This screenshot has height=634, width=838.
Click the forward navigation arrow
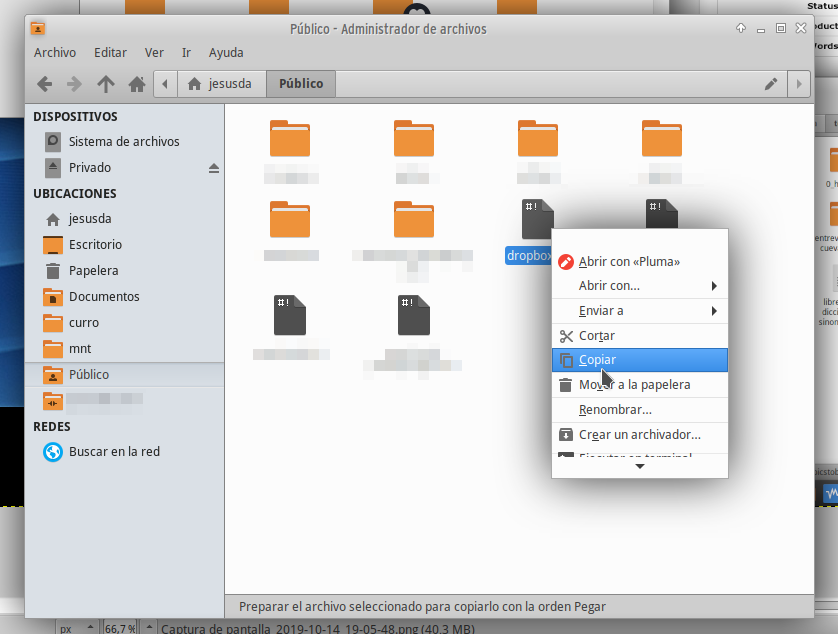point(74,84)
